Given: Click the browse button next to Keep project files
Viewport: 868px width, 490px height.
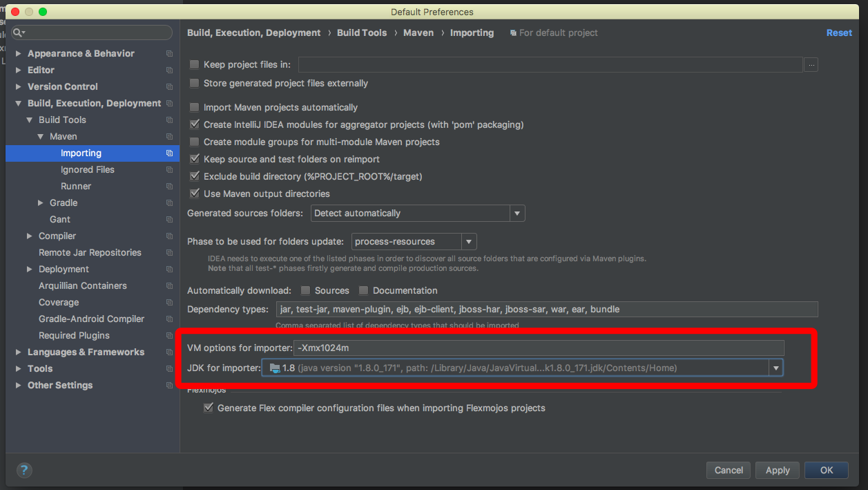Looking at the screenshot, I should 811,65.
